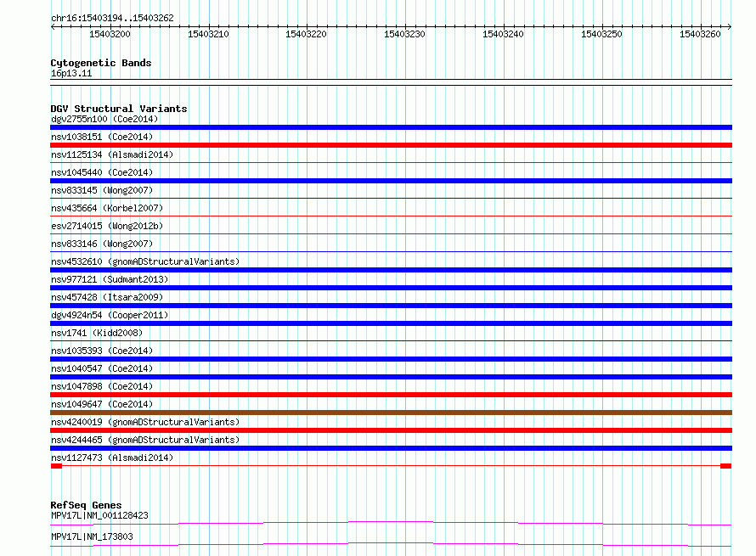Viewport: 756px width, 556px height.
Task: Open nsv4240019 (gnomADStructuralVariants) label
Action: coord(145,422)
